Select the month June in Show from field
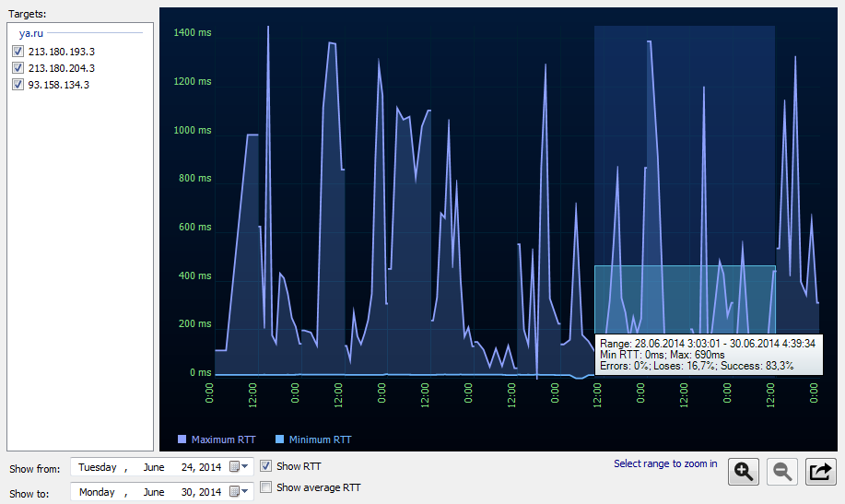 [153, 467]
